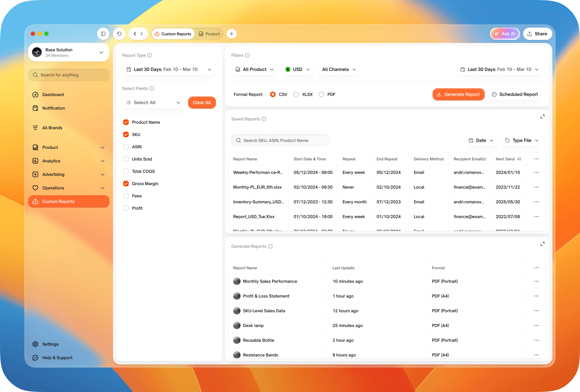This screenshot has width=580, height=392.
Task: Open more options for Weekly-Performan ce-R.. row
Action: 536,173
